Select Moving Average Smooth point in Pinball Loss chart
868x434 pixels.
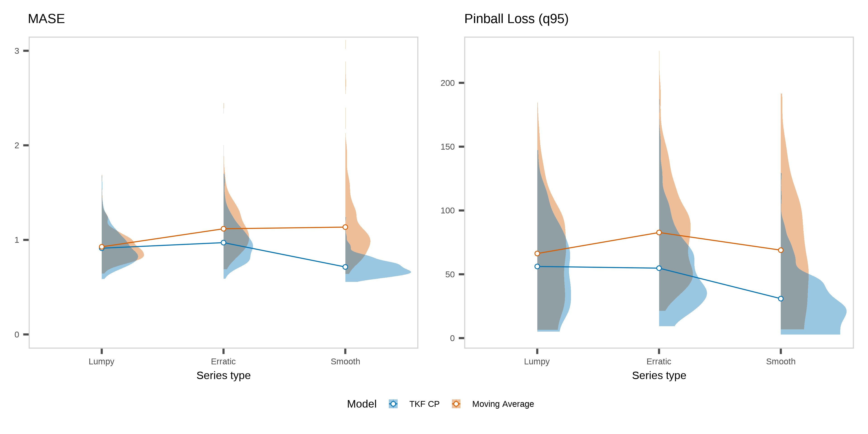point(780,250)
